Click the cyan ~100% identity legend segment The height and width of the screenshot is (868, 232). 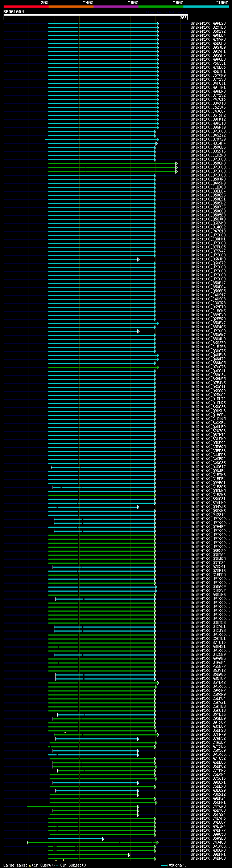click(x=206, y=6)
